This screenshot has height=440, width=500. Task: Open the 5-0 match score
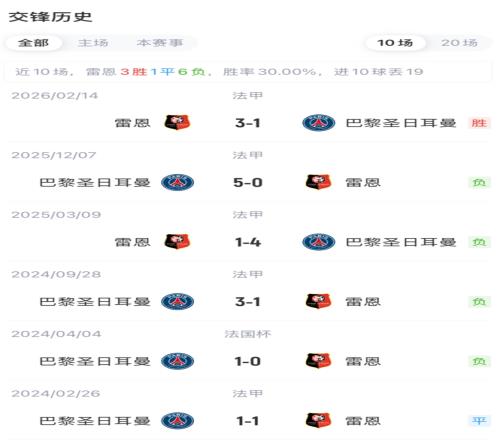click(x=248, y=183)
